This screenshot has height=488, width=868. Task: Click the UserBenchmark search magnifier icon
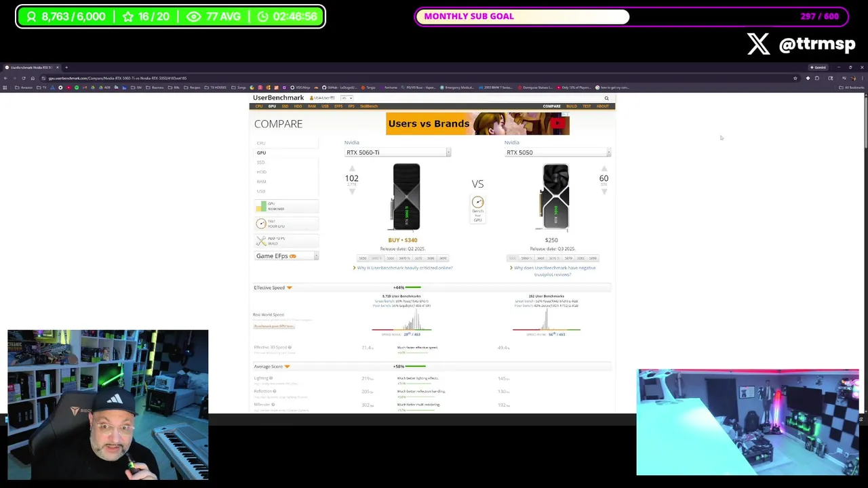(x=606, y=98)
